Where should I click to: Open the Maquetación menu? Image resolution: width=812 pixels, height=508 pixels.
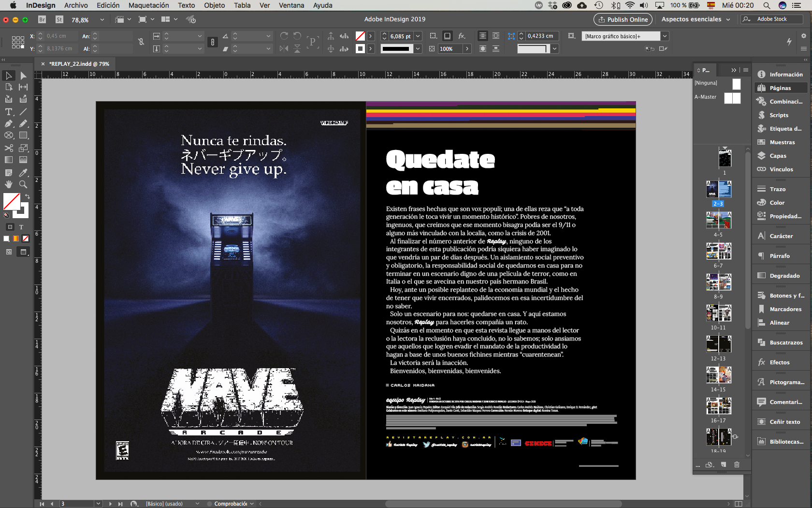click(149, 5)
